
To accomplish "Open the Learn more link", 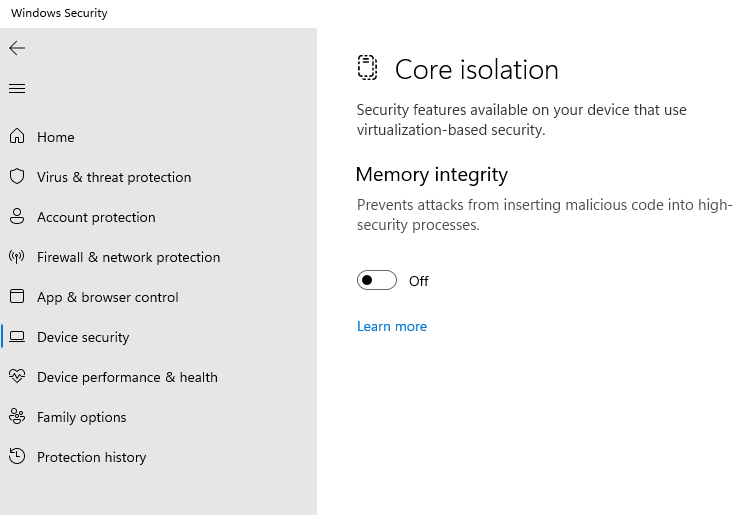I will (392, 327).
